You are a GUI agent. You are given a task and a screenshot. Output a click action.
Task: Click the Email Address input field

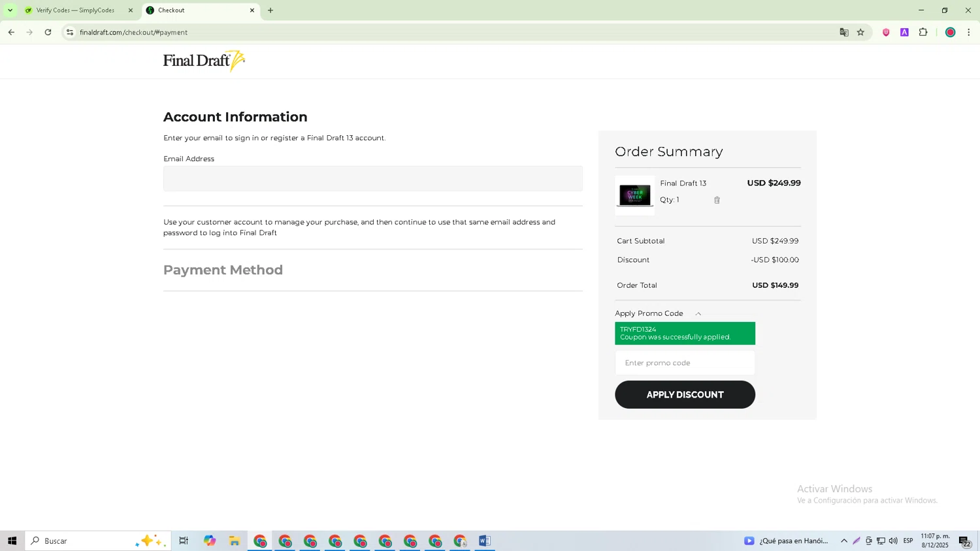click(x=372, y=178)
